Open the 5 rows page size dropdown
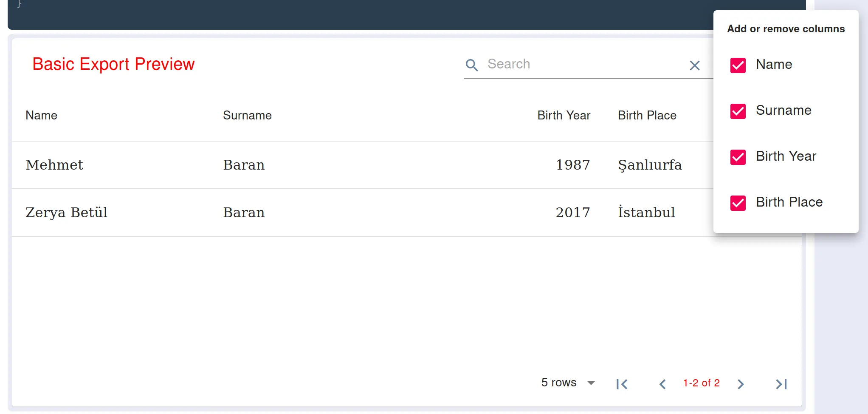868x414 pixels. [568, 383]
